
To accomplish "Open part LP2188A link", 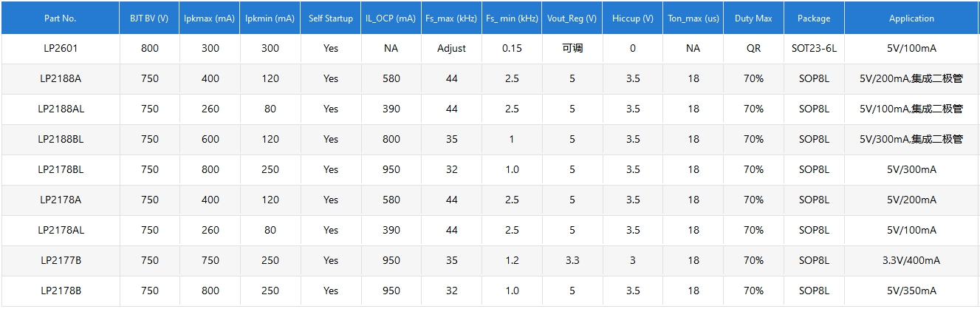I will [x=61, y=78].
